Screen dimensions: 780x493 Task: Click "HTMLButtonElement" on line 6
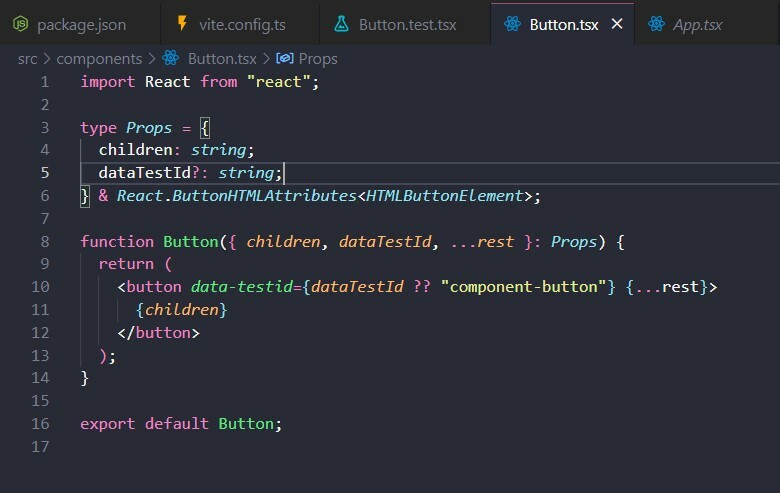pos(444,196)
